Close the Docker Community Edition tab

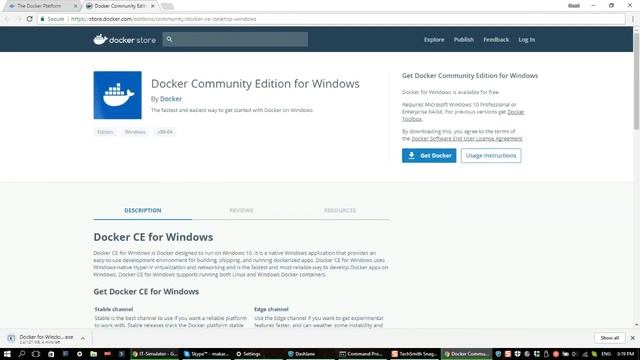(x=153, y=6)
